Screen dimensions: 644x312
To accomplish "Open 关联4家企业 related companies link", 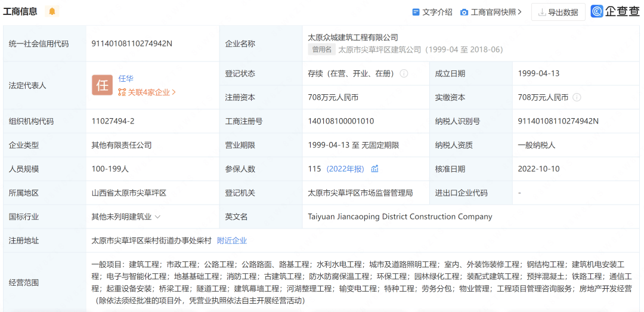I will (147, 92).
